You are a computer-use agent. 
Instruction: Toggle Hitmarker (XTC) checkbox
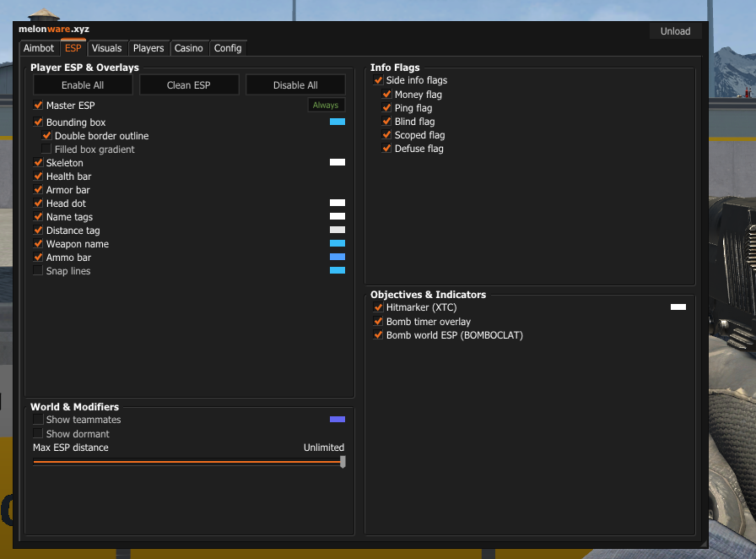point(378,307)
